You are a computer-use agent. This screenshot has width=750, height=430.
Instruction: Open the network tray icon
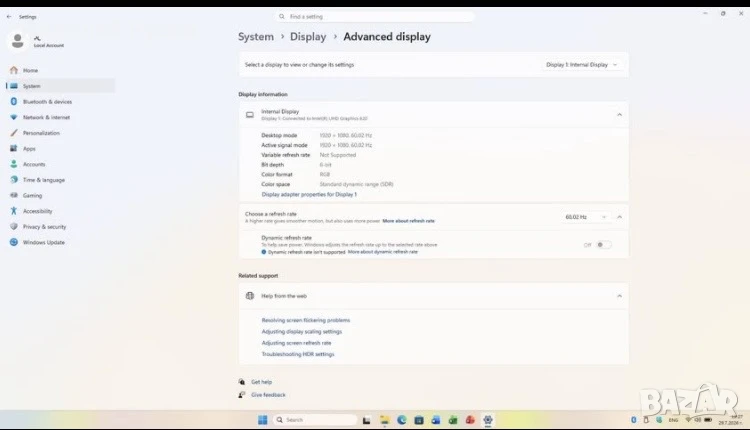point(688,420)
